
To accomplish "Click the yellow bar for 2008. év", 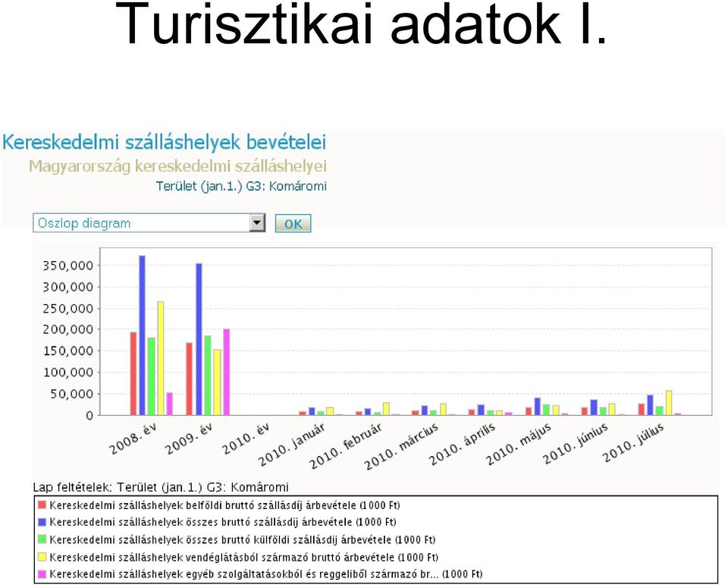I will [x=161, y=358].
